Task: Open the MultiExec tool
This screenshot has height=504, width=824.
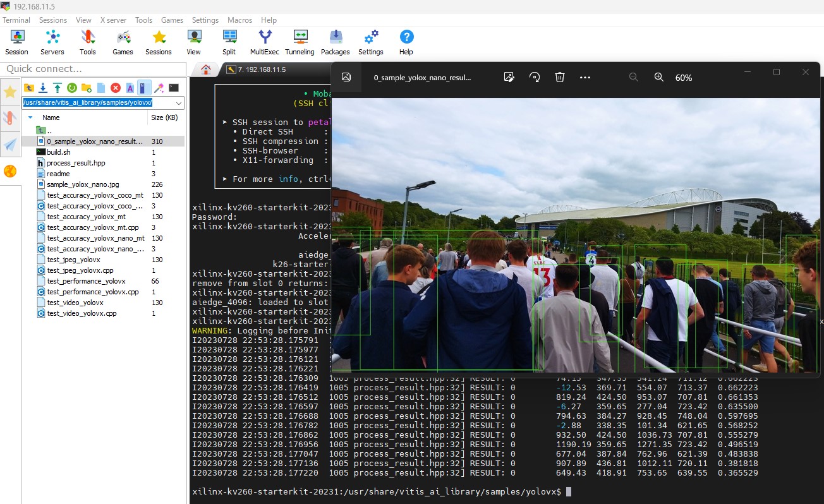Action: click(264, 42)
